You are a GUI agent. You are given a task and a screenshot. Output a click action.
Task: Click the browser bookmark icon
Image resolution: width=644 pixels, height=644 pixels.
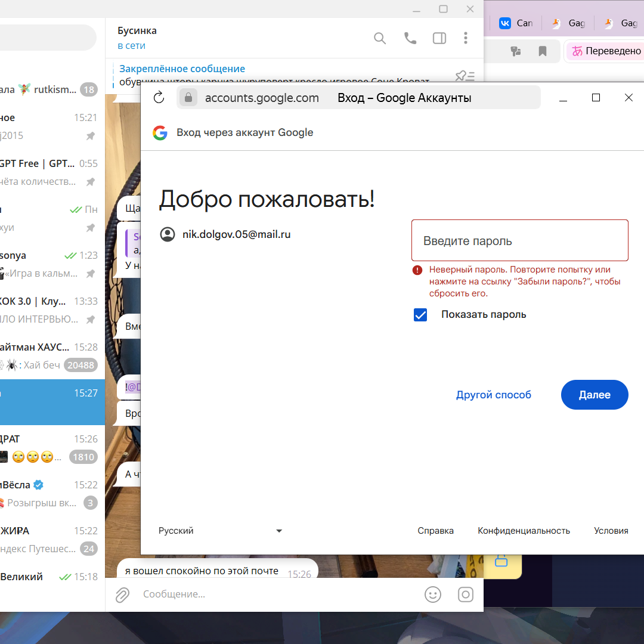tap(543, 51)
